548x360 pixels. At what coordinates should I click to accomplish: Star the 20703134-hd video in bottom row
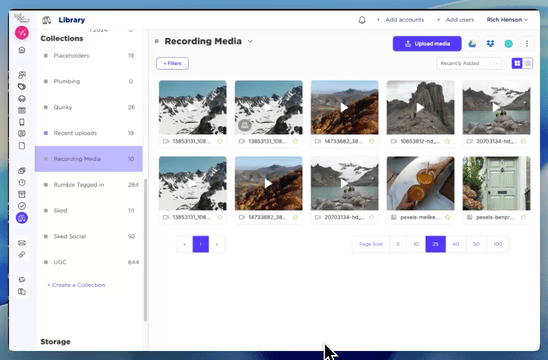pos(372,217)
